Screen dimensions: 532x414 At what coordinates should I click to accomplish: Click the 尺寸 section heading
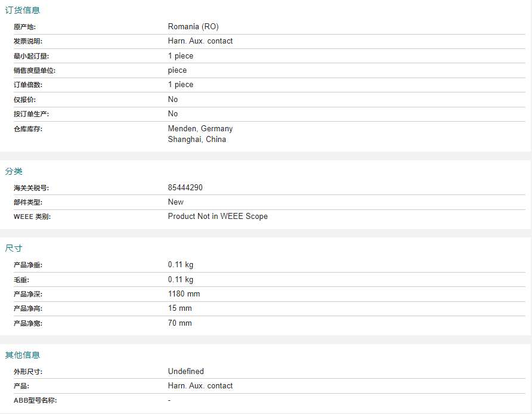tap(14, 248)
